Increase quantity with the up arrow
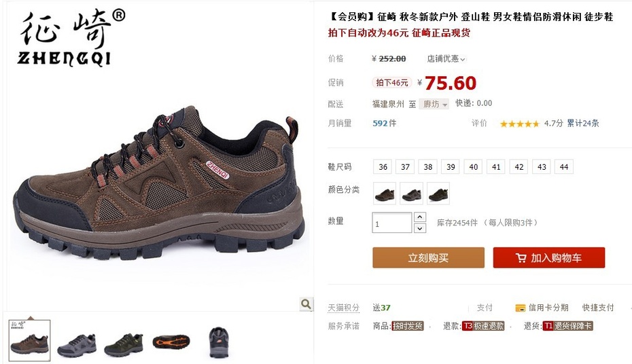The image size is (632, 364). coord(420,217)
